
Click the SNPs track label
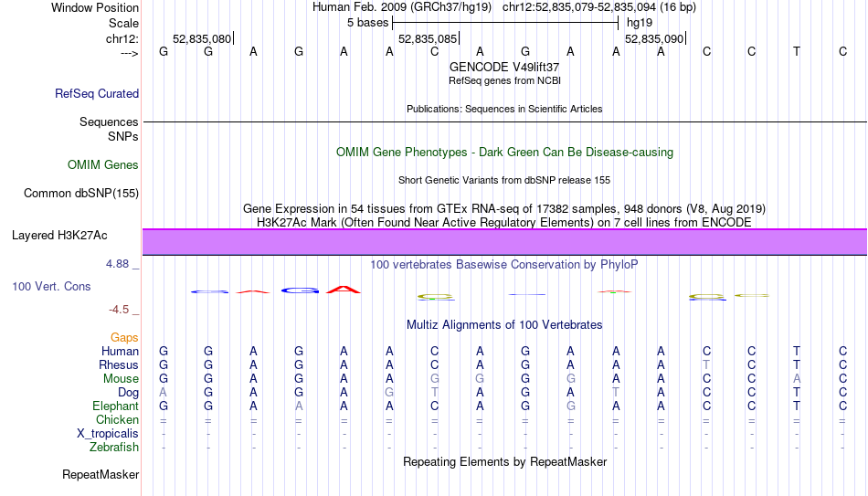(x=123, y=136)
